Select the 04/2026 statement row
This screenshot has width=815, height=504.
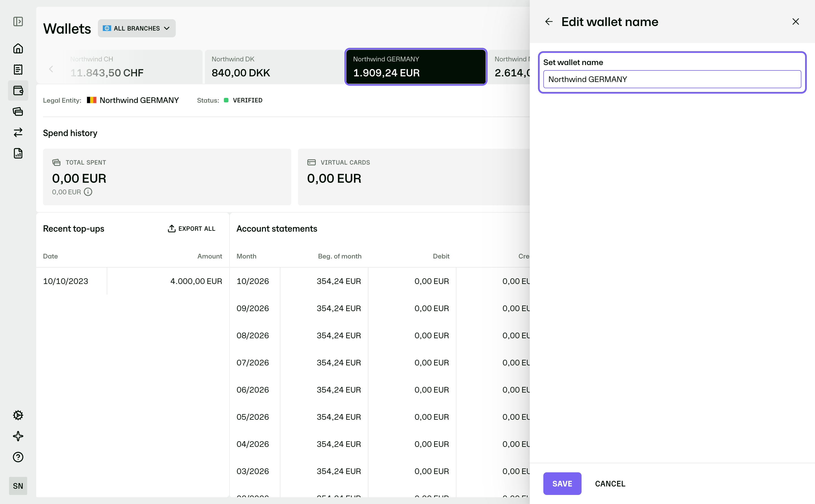383,444
